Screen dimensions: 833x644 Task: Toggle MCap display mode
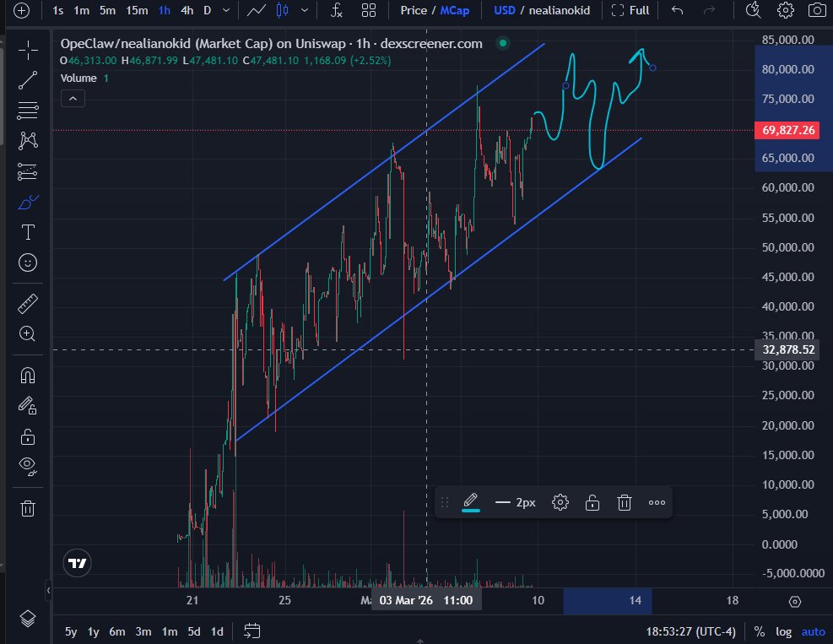pos(455,10)
